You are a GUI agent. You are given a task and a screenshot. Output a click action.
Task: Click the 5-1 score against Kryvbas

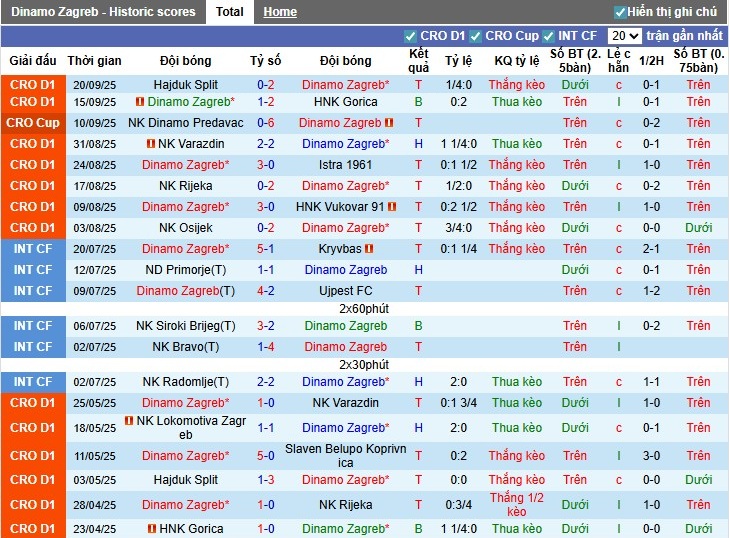pyautogui.click(x=266, y=249)
